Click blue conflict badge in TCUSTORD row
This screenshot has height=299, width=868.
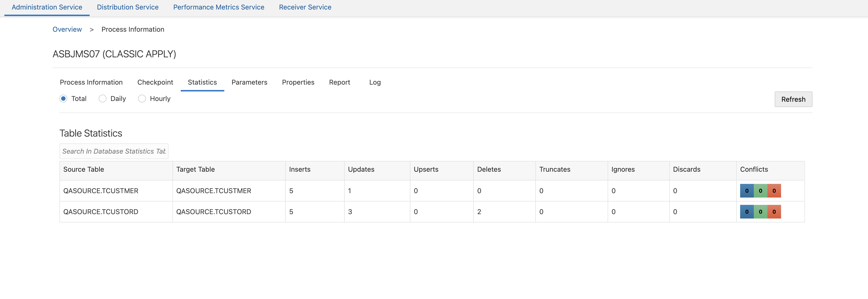tap(746, 212)
